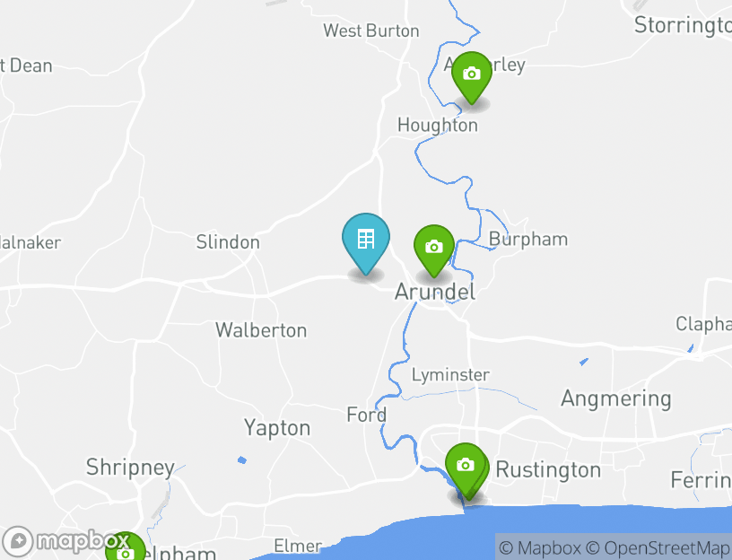Click the Rustington town label
This screenshot has height=560, width=732.
[548, 470]
